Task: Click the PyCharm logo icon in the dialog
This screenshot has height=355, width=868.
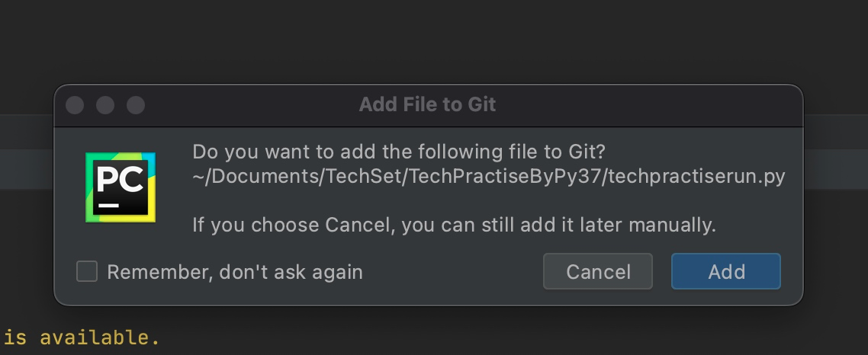Action: click(x=121, y=187)
